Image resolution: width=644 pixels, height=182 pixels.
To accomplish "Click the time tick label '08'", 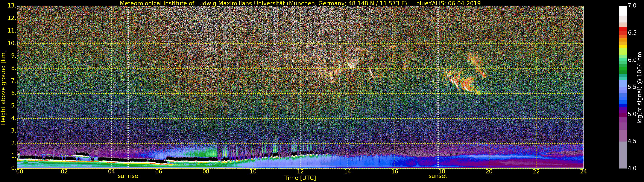I will click(x=206, y=172).
